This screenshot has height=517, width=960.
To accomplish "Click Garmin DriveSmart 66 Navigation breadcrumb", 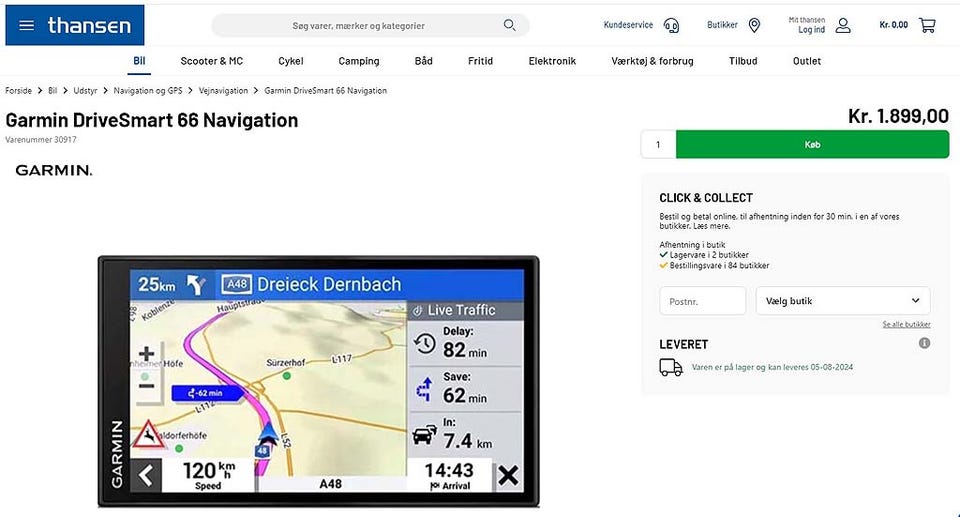I will [x=326, y=91].
